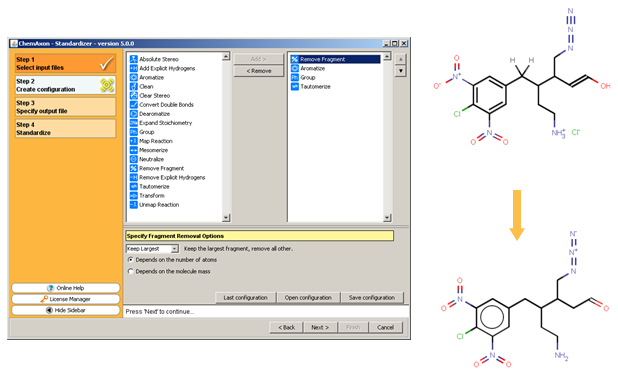Go back with the Back button
Viewport: 618px width, 374px height.
point(287,327)
